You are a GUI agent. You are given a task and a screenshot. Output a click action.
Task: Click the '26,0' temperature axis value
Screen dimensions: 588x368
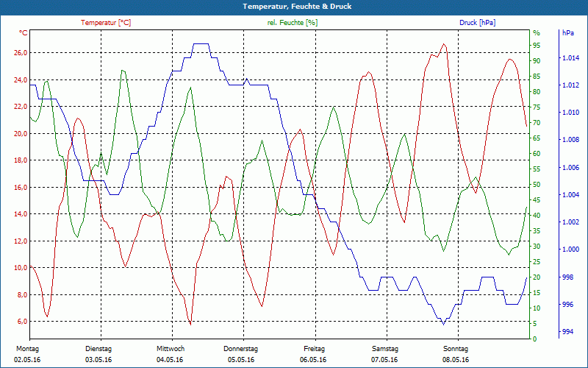tap(21, 53)
